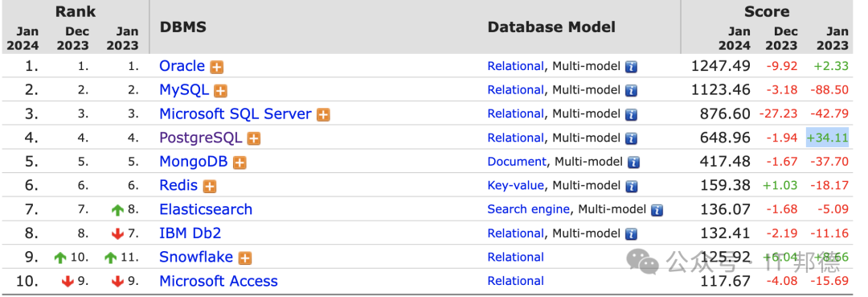This screenshot has width=868, height=297.
Task: Click the Document model link for MongoDB
Action: (x=517, y=162)
